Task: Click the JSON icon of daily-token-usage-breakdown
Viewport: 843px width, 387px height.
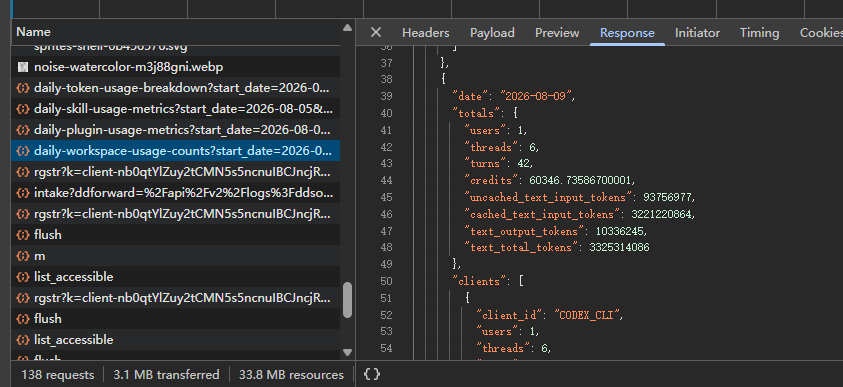Action: (x=23, y=88)
